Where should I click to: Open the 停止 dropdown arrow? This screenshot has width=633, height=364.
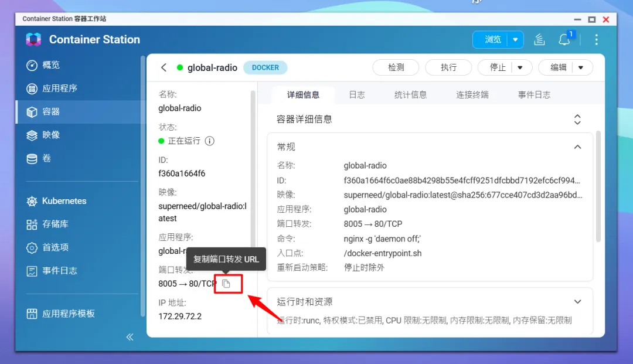520,67
